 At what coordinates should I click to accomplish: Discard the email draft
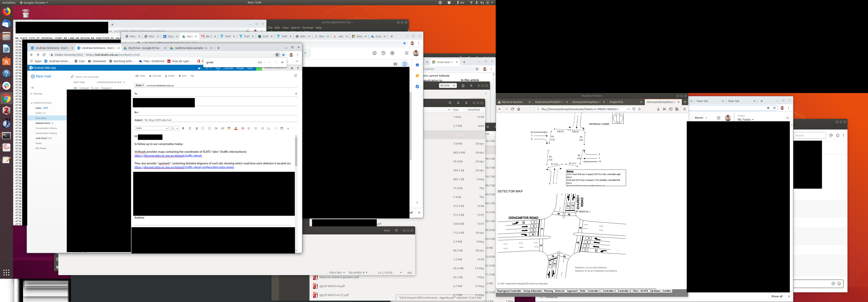tap(155, 76)
